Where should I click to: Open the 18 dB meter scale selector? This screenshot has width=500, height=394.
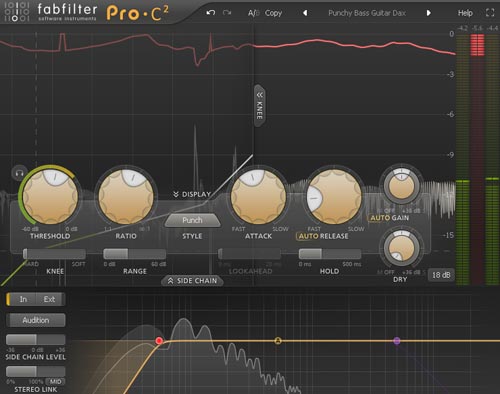(x=441, y=275)
